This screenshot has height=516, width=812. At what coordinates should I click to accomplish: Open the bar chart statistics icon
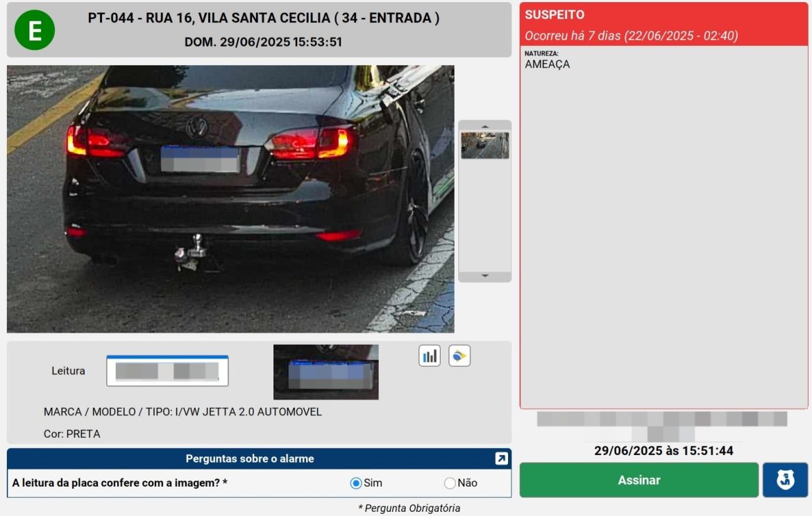430,356
